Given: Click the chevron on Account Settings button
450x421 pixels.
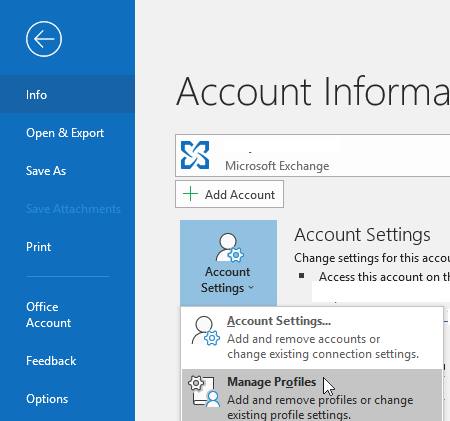Looking at the screenshot, I should click(x=251, y=287).
